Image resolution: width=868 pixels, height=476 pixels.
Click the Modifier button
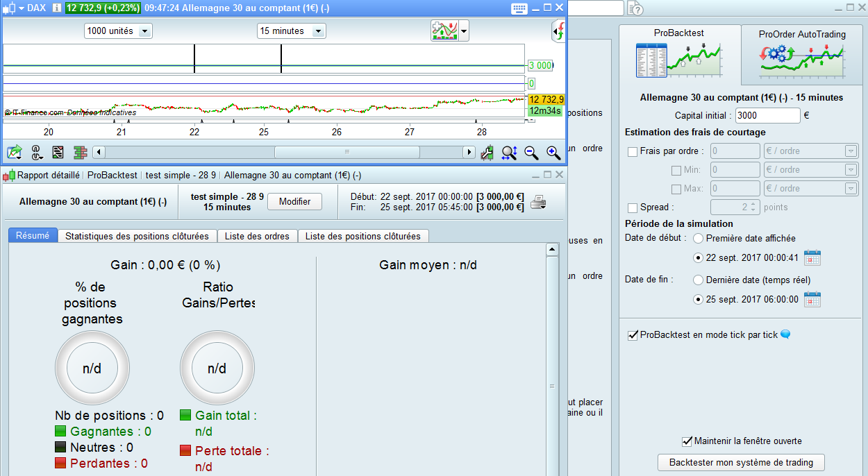coord(294,202)
